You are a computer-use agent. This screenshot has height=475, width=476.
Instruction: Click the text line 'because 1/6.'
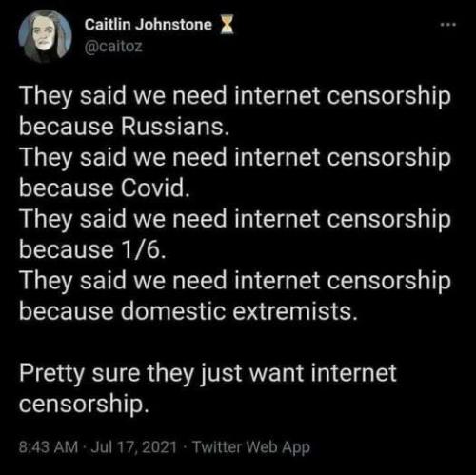[x=92, y=249]
